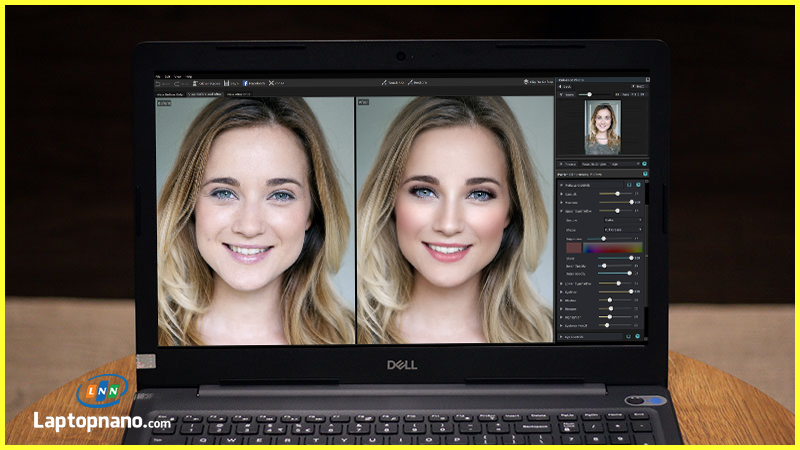The image size is (800, 450).
Task: Expand the Lipstick controls
Action: 562,194
